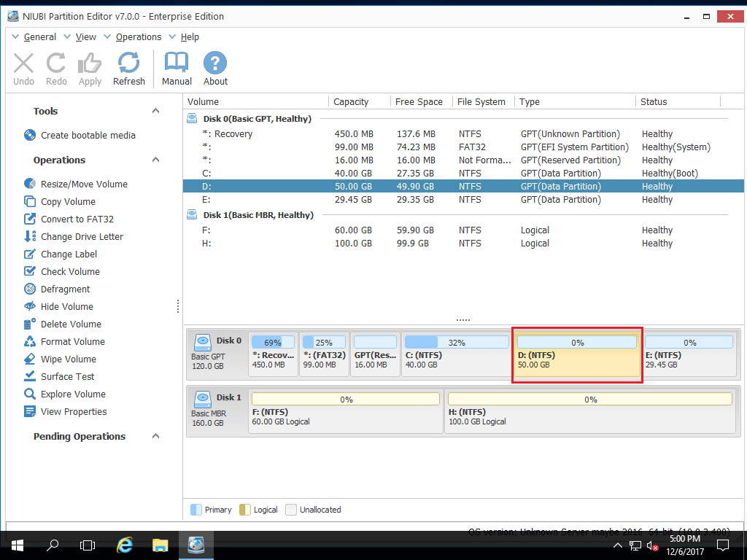Select the Recovery partition 69% usage bar
Viewport: 747px width, 560px height.
[273, 343]
